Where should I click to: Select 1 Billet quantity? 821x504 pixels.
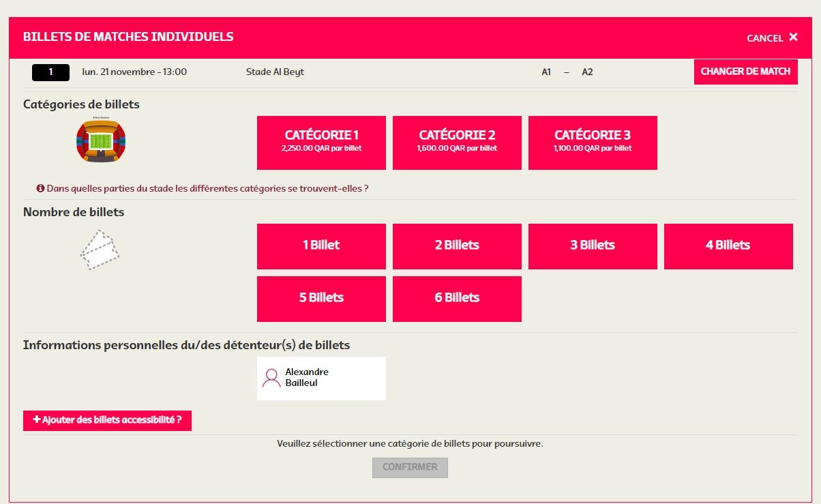coord(321,246)
